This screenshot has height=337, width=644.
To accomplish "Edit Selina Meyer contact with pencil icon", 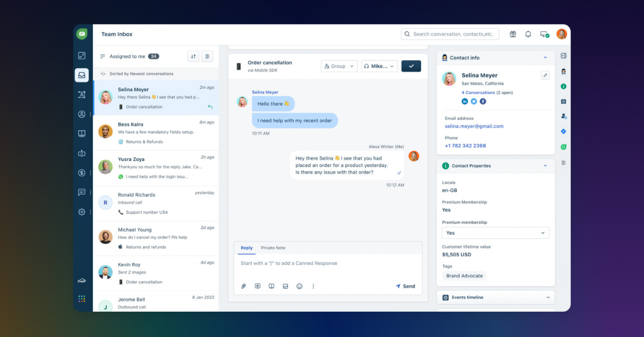I will [545, 76].
